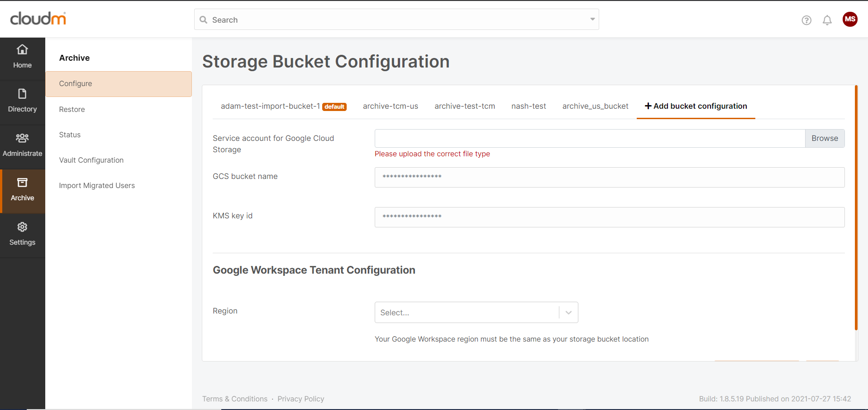Screen dimensions: 868x410
Task: Click the KMS key id field
Action: coord(610,217)
